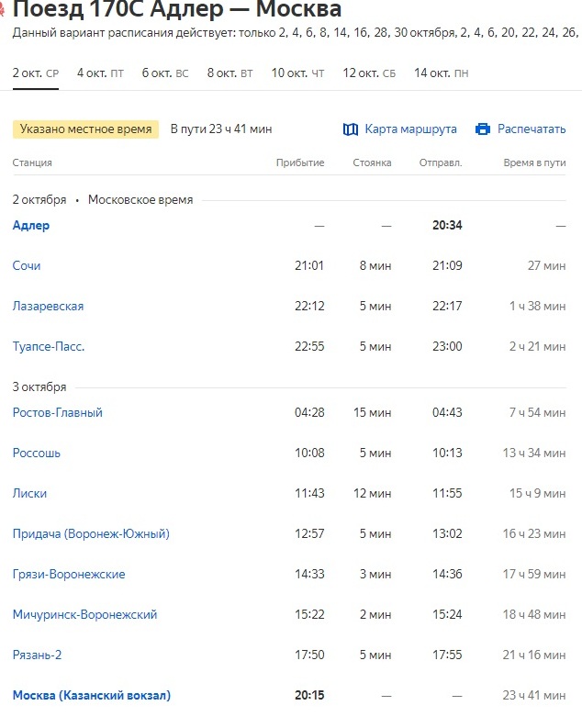
Task: Click the printer icon
Action: pyautogui.click(x=483, y=129)
